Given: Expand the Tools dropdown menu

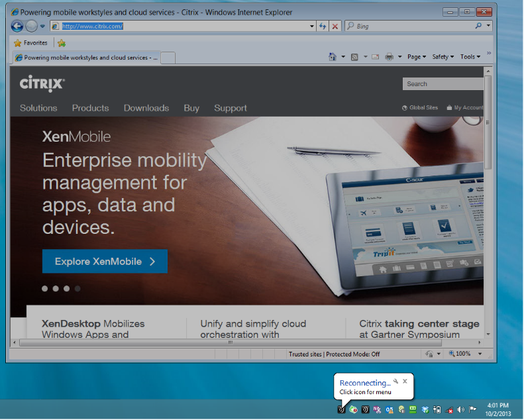Looking at the screenshot, I should pos(470,57).
